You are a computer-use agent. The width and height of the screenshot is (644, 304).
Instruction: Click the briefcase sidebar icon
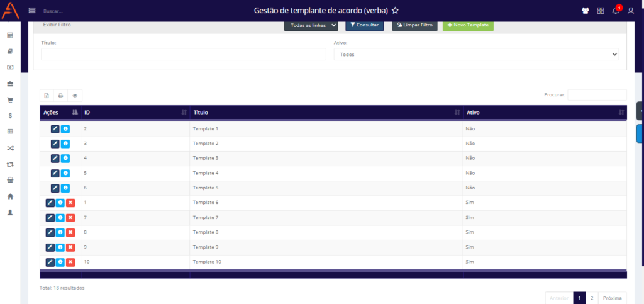(x=10, y=84)
